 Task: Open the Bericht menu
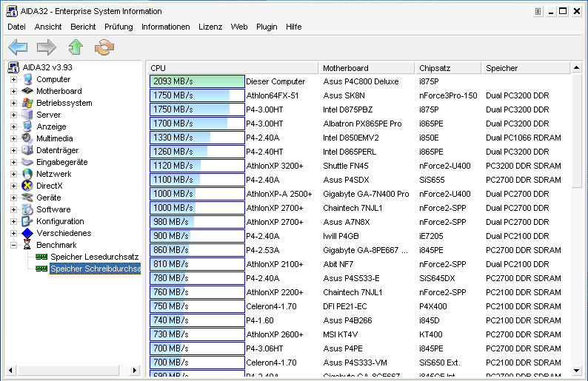click(83, 27)
